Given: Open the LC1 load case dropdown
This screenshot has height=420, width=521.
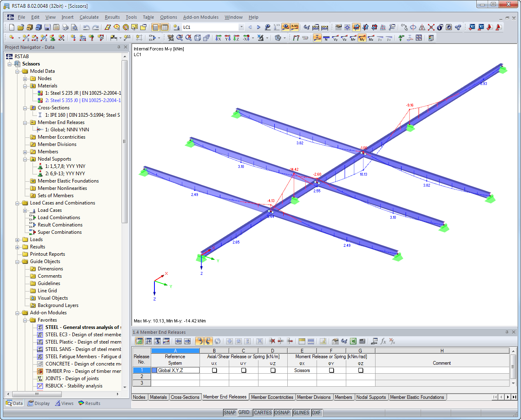Looking at the screenshot, I should coord(241,27).
